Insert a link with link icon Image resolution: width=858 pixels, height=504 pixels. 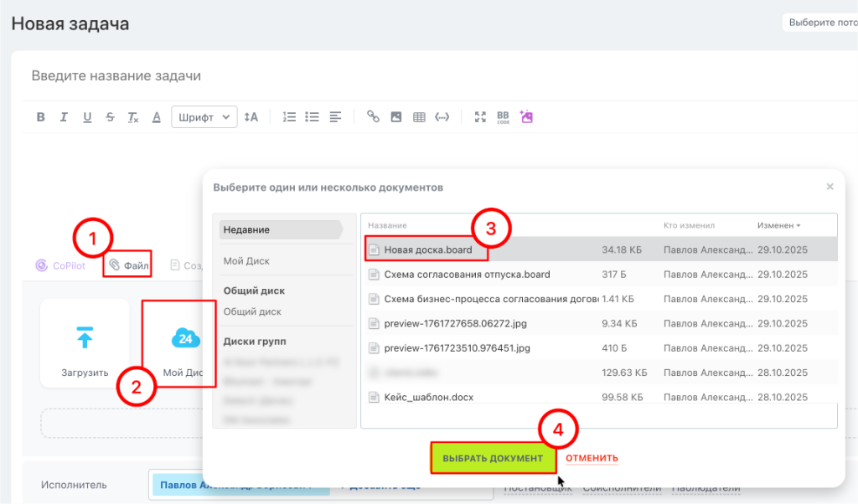(374, 117)
